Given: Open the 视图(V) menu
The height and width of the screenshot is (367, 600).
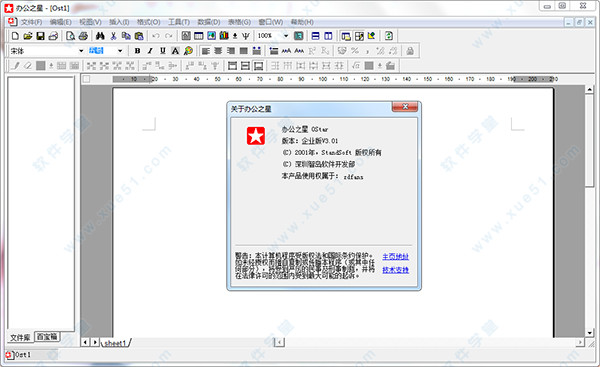Looking at the screenshot, I should [90, 22].
